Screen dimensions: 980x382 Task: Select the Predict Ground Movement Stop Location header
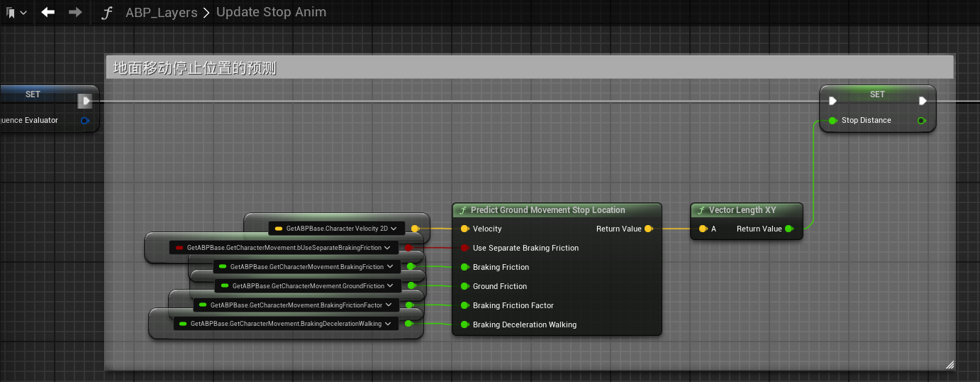coord(557,210)
